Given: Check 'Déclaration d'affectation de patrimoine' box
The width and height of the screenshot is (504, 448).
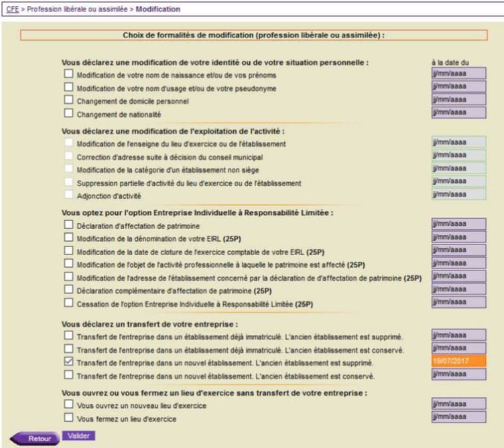Looking at the screenshot, I should (x=68, y=224).
